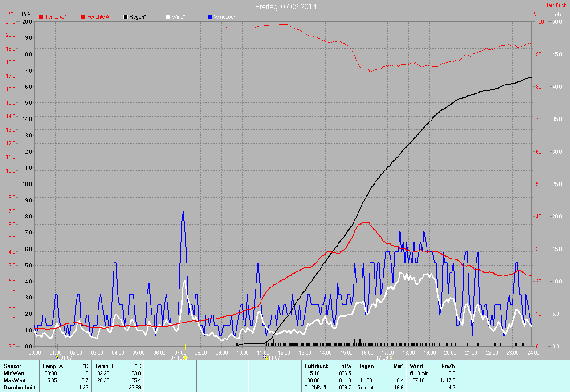Click the maximum outdoor temperature value '6.7'
The image size is (570, 392).
click(x=85, y=380)
